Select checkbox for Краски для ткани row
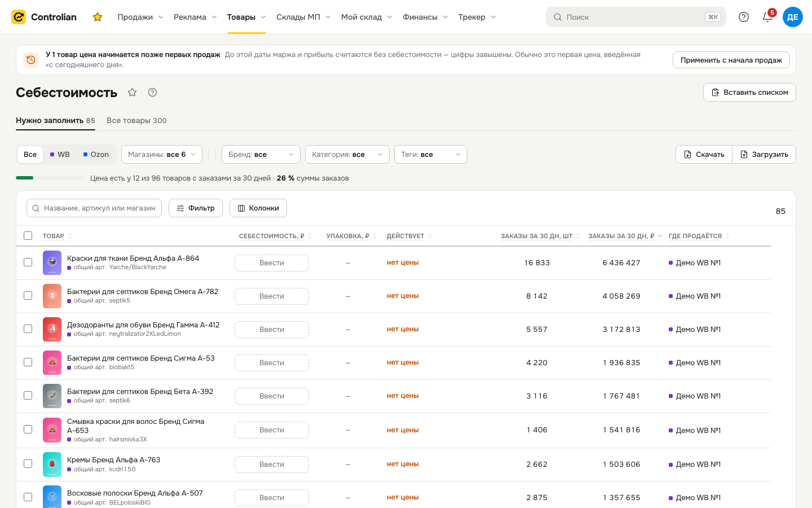Viewport: 812px width, 508px height. pos(28,262)
